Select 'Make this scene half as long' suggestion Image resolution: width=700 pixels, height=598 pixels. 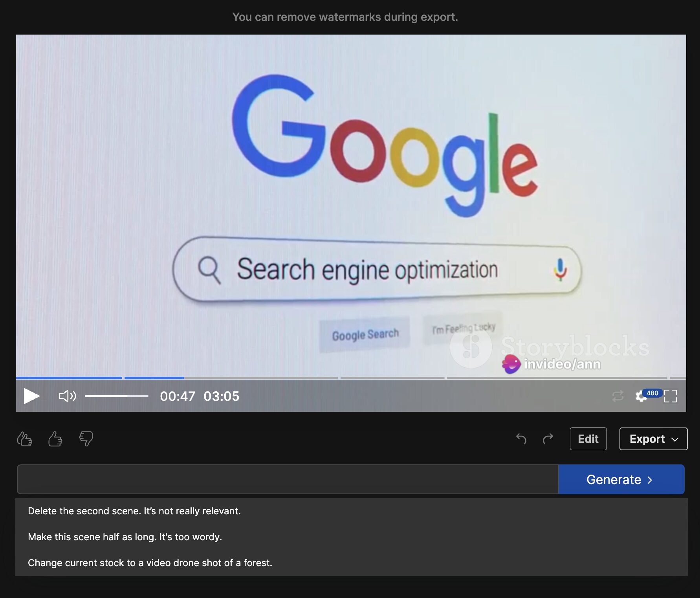(x=351, y=537)
